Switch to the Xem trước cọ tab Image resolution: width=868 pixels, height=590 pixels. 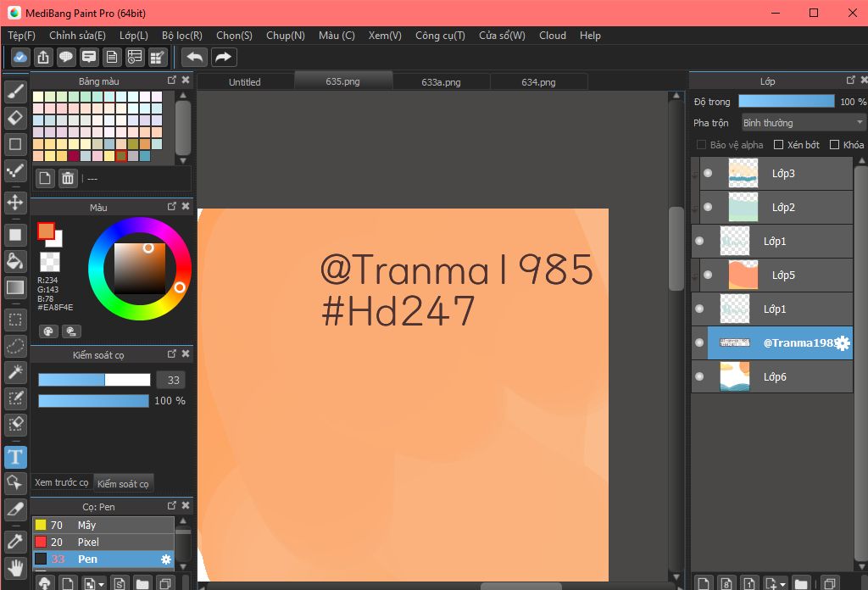61,482
